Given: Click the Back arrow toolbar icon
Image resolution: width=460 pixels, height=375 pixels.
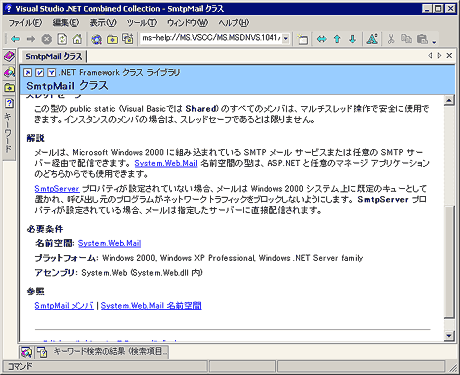Looking at the screenshot, I should click(x=15, y=39).
